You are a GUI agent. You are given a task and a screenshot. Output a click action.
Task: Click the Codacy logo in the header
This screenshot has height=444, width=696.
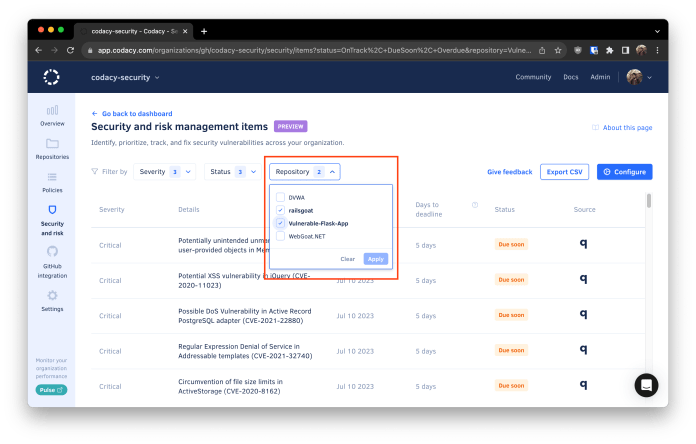click(x=51, y=77)
